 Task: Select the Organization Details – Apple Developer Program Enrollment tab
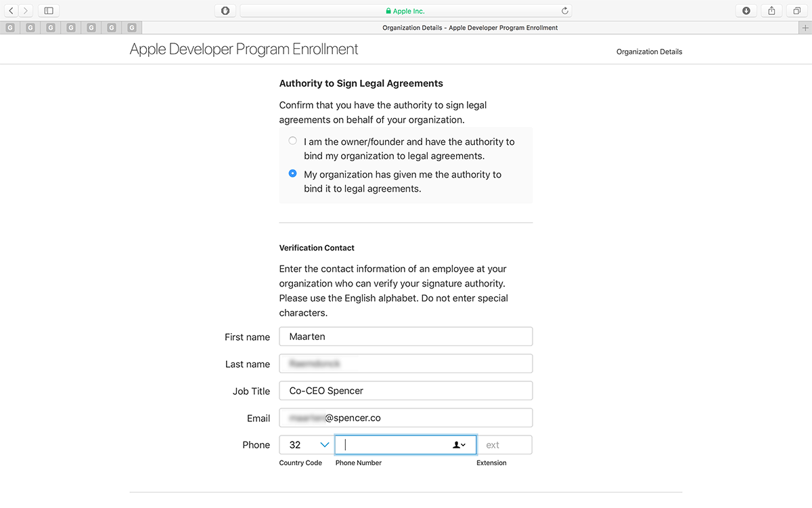470,28
